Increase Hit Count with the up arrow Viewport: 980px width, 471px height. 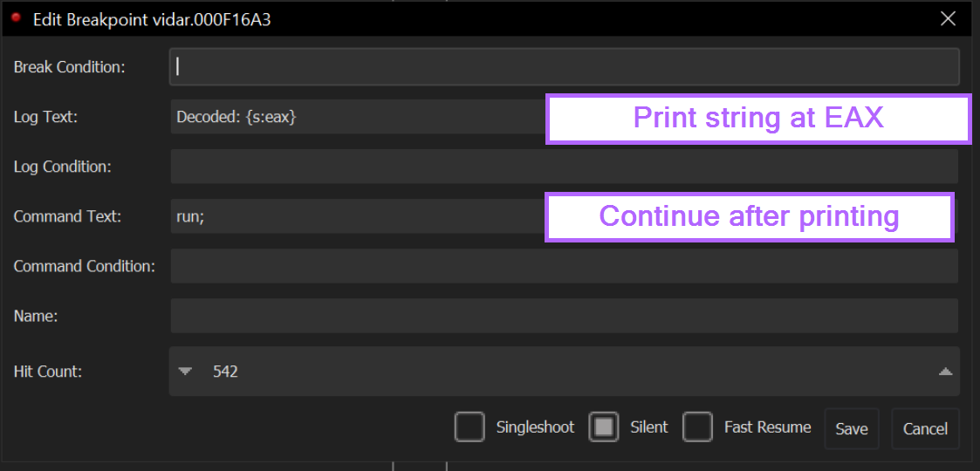pos(945,371)
